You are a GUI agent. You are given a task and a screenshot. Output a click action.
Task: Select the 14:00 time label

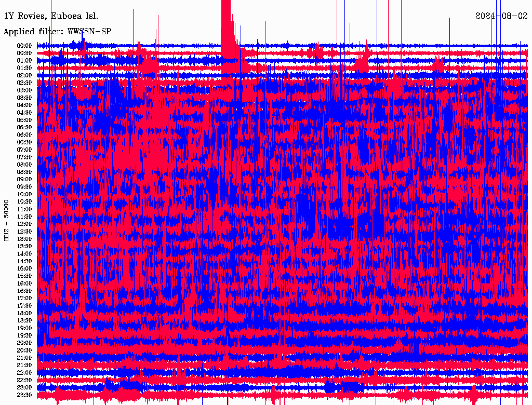[24, 254]
